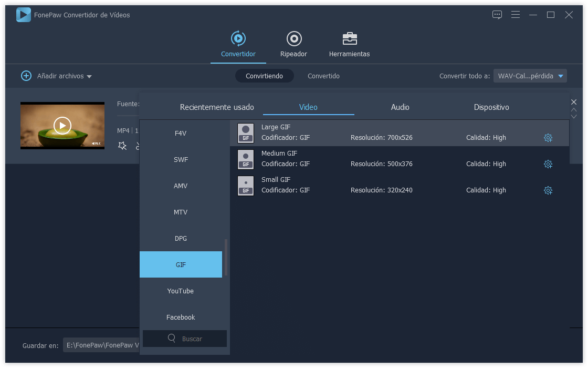This screenshot has width=588, height=368.
Task: Select the Dispositivo format tab
Action: 491,107
